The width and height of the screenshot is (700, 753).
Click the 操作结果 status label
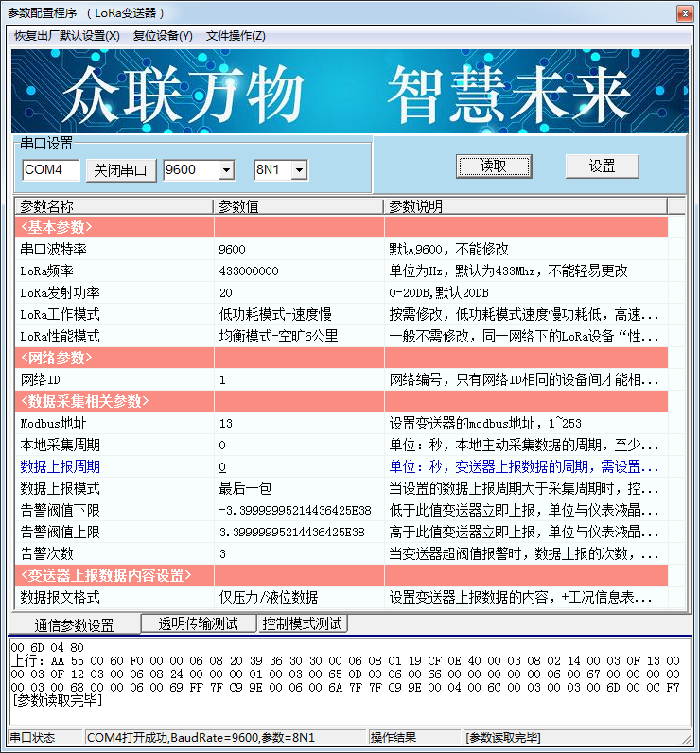pos(394,737)
